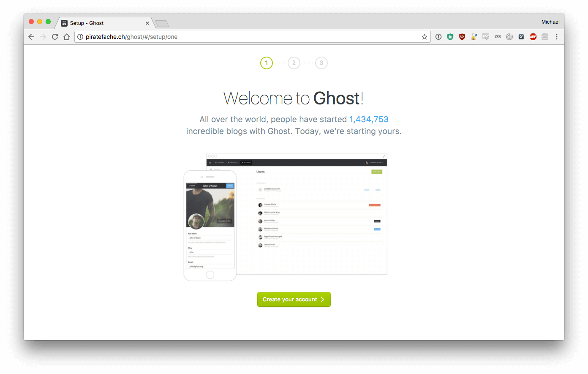This screenshot has height=374, width=588.
Task: Go to setup step 2 indicator
Action: [294, 63]
